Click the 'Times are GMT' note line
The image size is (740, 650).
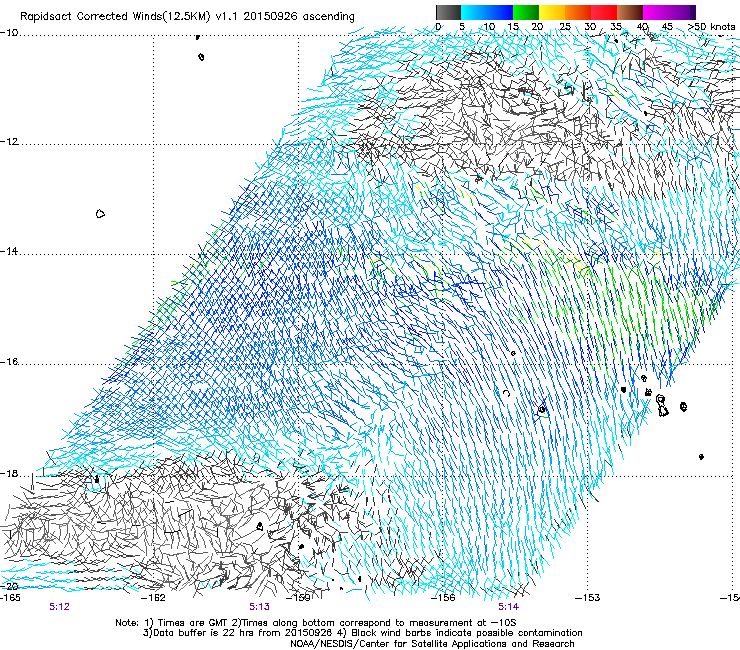pos(316,623)
